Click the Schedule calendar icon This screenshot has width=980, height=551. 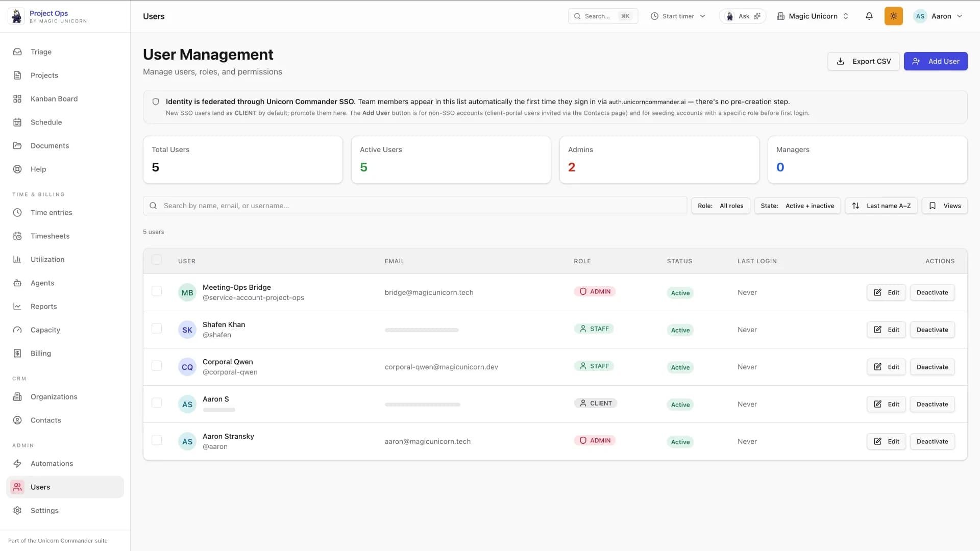pyautogui.click(x=17, y=122)
